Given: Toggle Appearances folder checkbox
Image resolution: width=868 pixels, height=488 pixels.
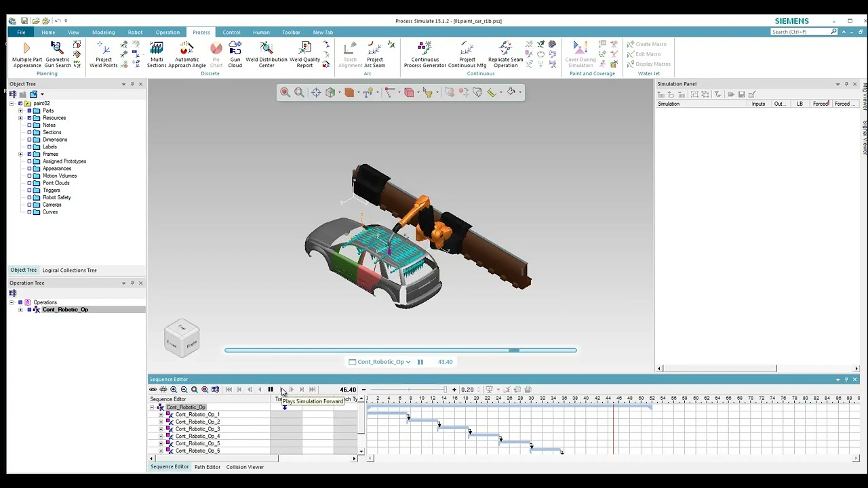Looking at the screenshot, I should pyautogui.click(x=29, y=169).
